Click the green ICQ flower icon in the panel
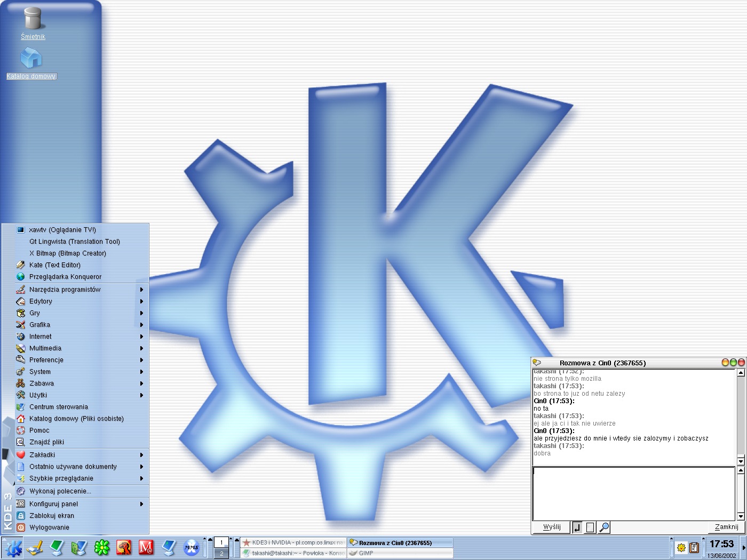The height and width of the screenshot is (560, 747). coord(101,548)
